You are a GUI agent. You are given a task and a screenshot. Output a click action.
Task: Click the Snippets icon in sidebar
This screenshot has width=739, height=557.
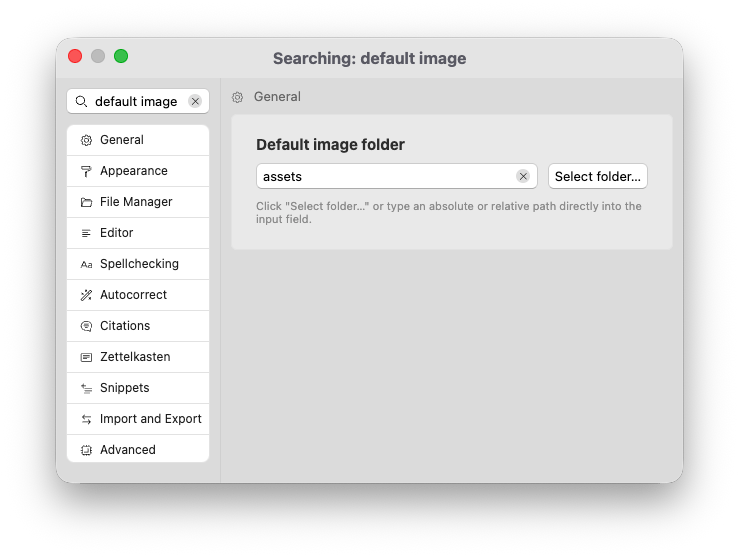(x=86, y=388)
